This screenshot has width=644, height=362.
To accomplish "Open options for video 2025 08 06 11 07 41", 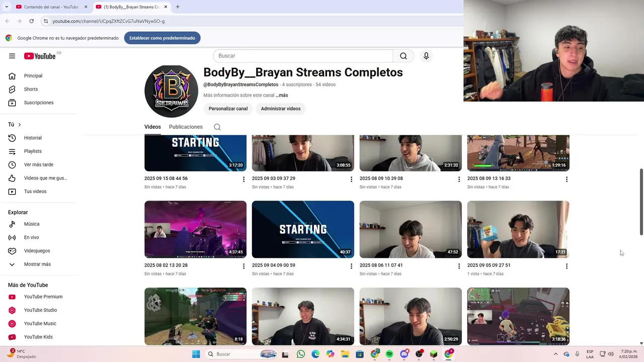I will pyautogui.click(x=459, y=266).
